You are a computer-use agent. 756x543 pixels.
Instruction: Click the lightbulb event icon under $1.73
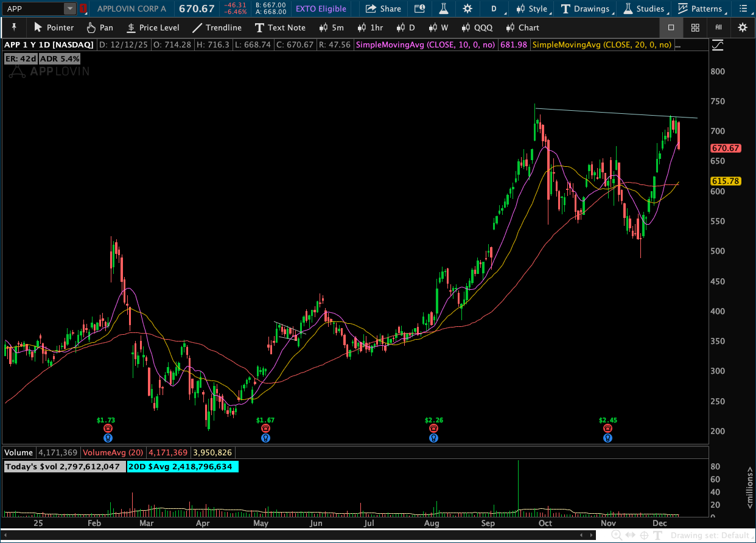coord(108,438)
